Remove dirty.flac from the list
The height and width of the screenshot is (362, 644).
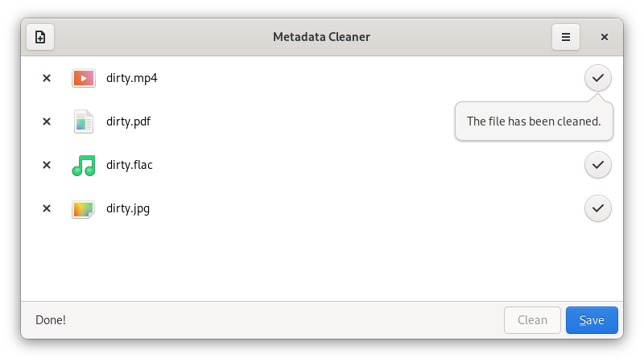pos(47,165)
